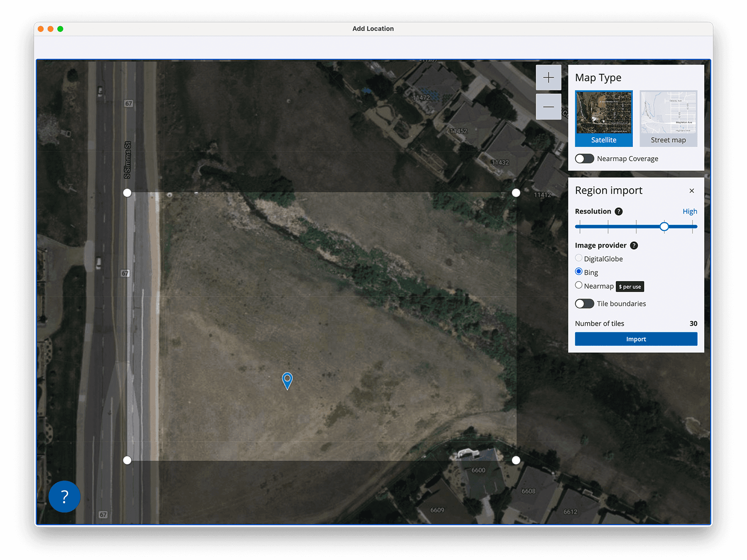Close the Region import panel

point(691,191)
